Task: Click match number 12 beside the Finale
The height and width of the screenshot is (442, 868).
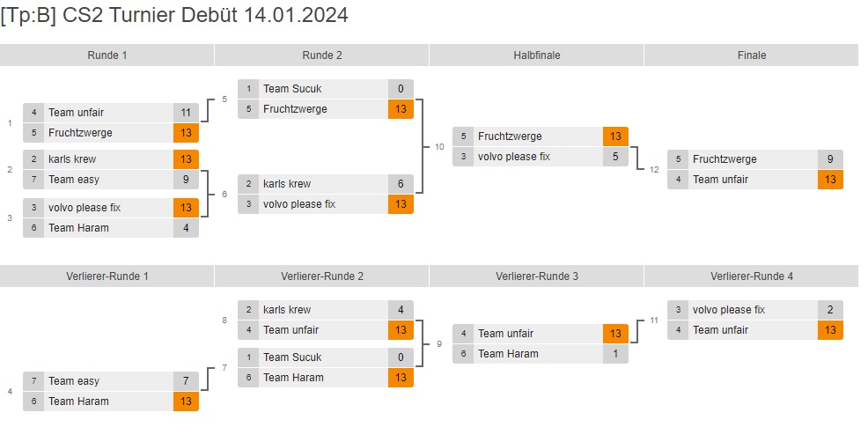Action: pos(654,170)
